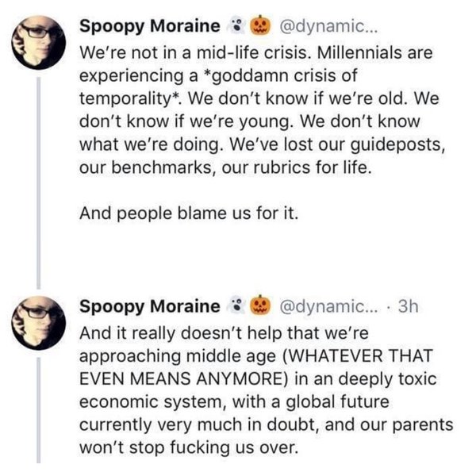Click the first tweet's profile avatar
This screenshot has height=476, width=476.
(39, 42)
